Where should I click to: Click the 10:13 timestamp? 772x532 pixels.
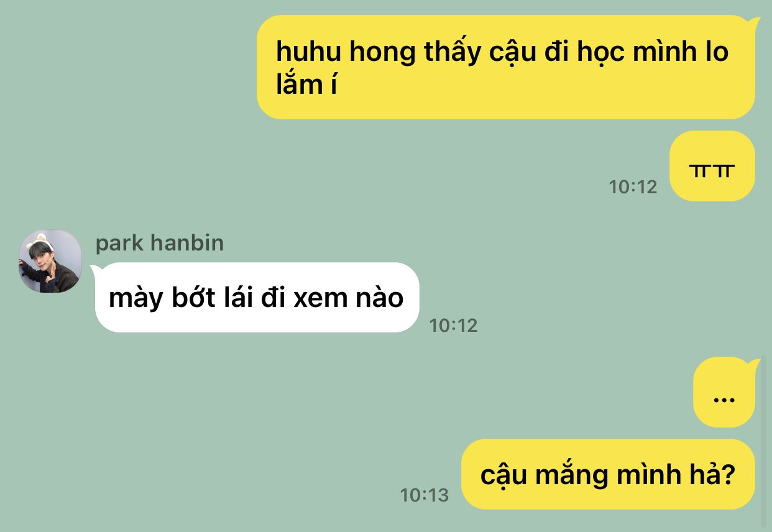[424, 495]
